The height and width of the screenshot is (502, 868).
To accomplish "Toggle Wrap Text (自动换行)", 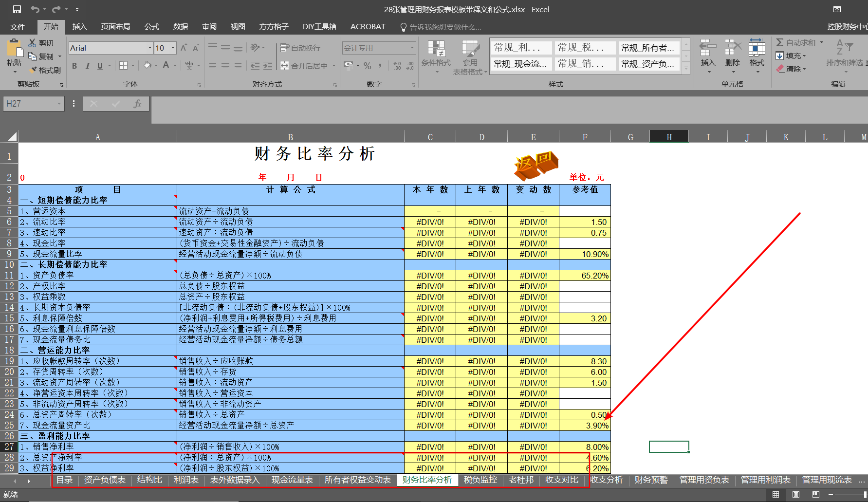I will pyautogui.click(x=301, y=48).
